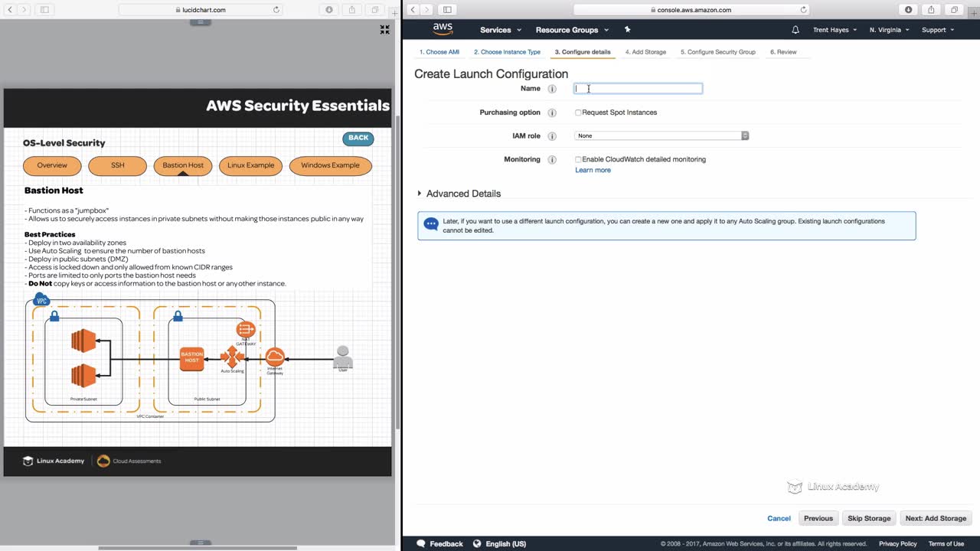Click the User icon in the diagram
The height and width of the screenshot is (551, 980).
coord(343,356)
